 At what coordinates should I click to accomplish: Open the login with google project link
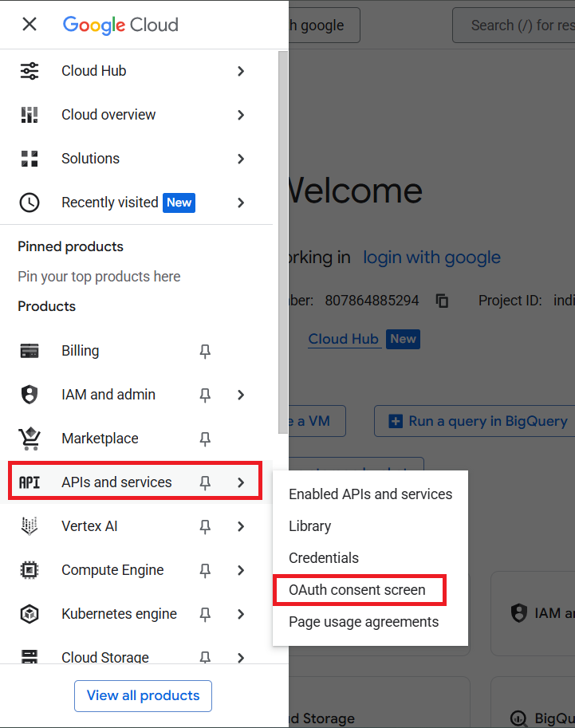point(431,258)
